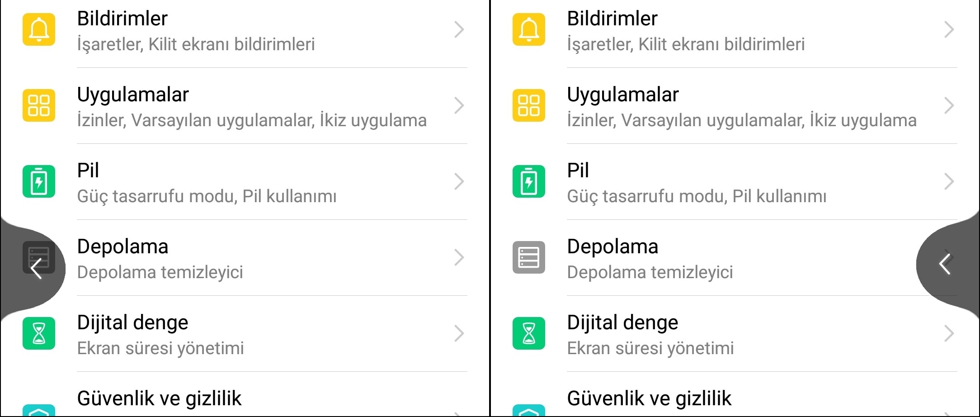Image resolution: width=980 pixels, height=417 pixels.
Task: Tap the Uygulamalar grid icon in right screen
Action: click(x=529, y=106)
